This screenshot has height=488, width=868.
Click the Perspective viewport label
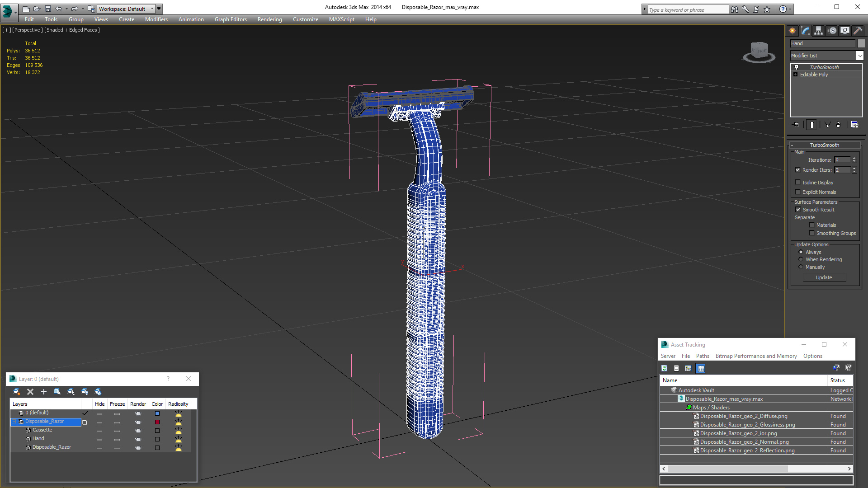click(x=28, y=30)
